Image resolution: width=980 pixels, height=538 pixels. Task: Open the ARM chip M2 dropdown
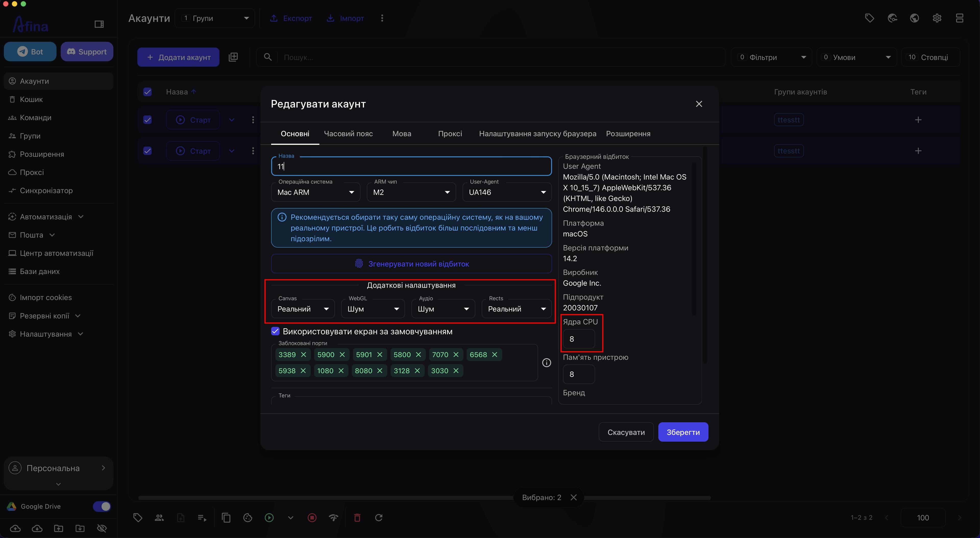tap(411, 192)
